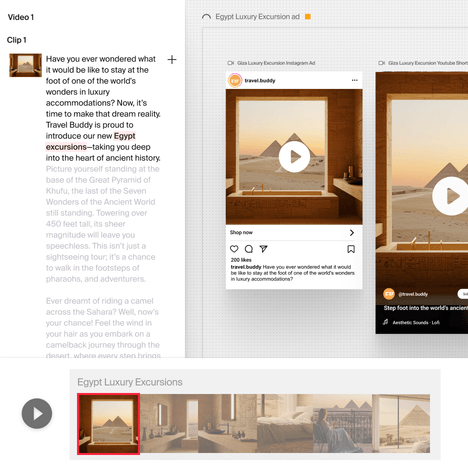Click the orange square next to ad title
The image size is (468, 468).
(308, 17)
